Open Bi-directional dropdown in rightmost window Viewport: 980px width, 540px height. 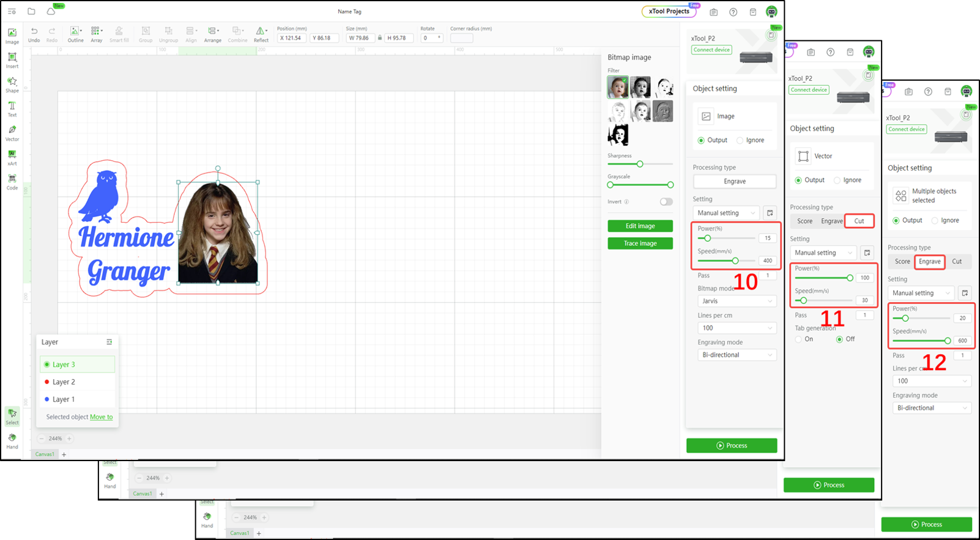[x=932, y=408]
